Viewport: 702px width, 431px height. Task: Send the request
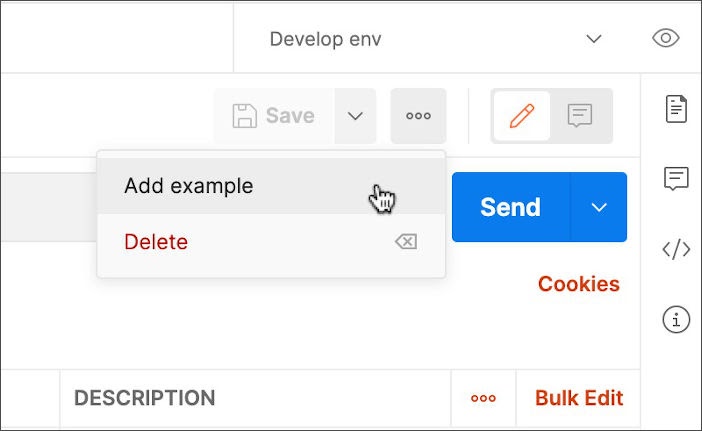(x=510, y=207)
